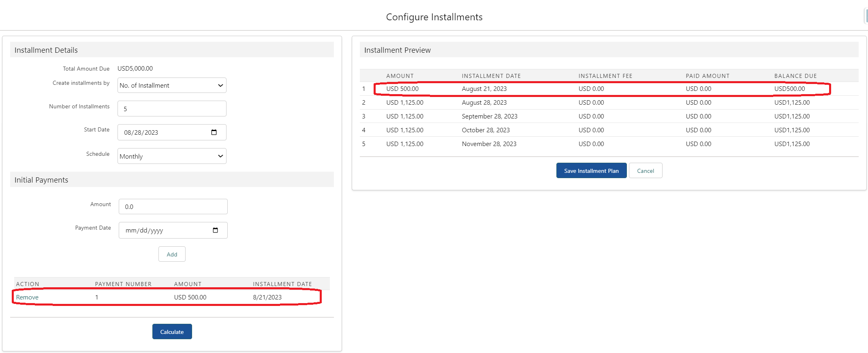Click the Installment Date column header in preview
The image size is (868, 353).
coord(491,76)
